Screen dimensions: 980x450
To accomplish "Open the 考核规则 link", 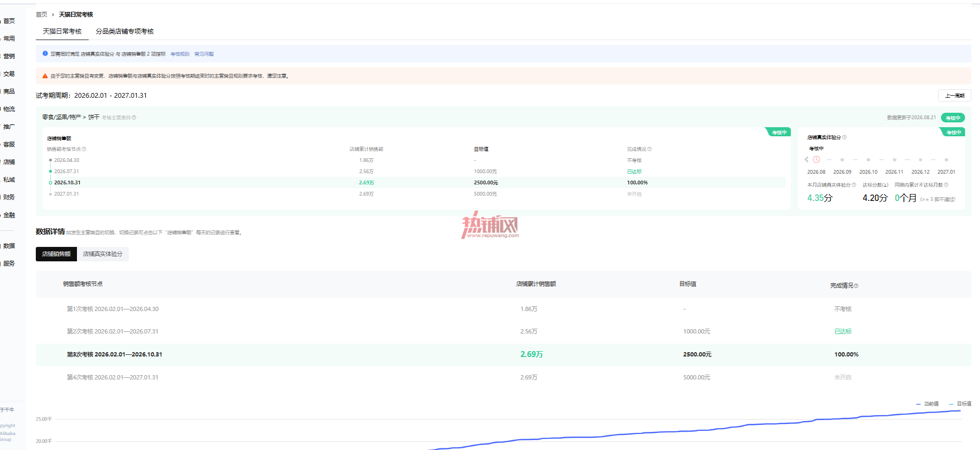I will click(x=180, y=54).
